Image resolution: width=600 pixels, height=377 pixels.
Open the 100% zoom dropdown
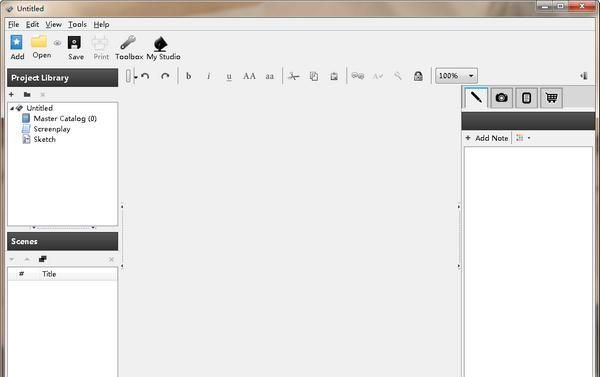pyautogui.click(x=456, y=76)
